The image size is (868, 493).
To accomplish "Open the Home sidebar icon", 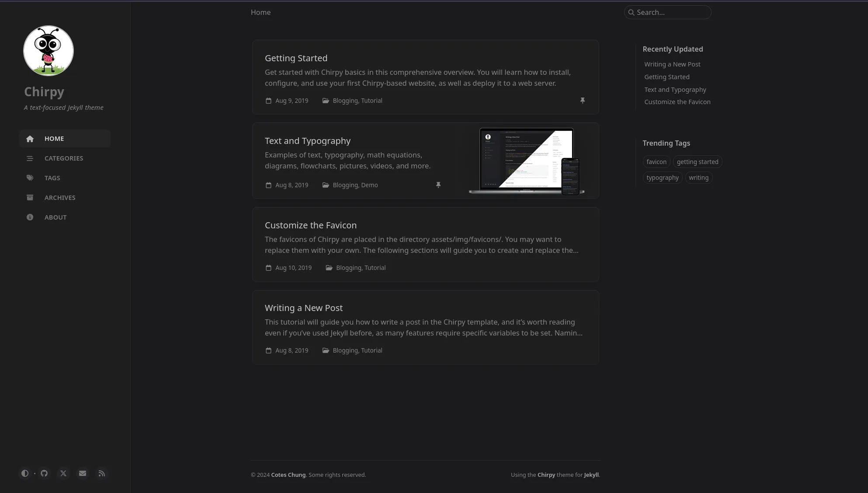I will (30, 139).
